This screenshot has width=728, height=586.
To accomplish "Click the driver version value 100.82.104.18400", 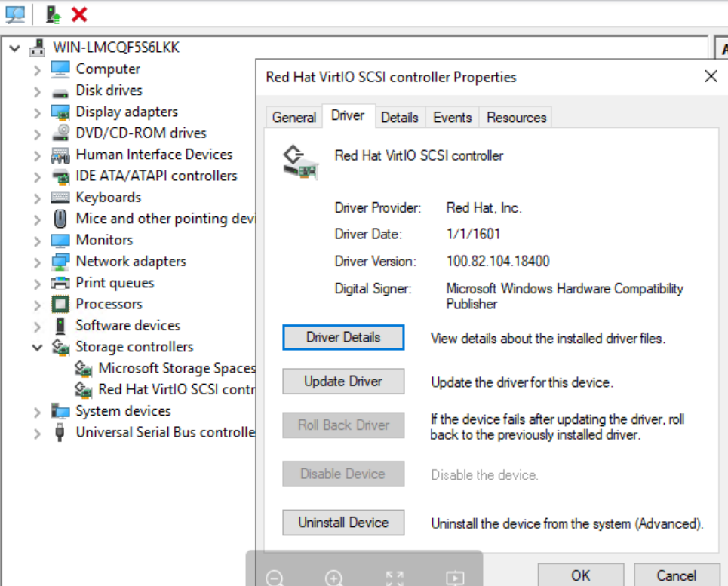I will click(x=498, y=261).
